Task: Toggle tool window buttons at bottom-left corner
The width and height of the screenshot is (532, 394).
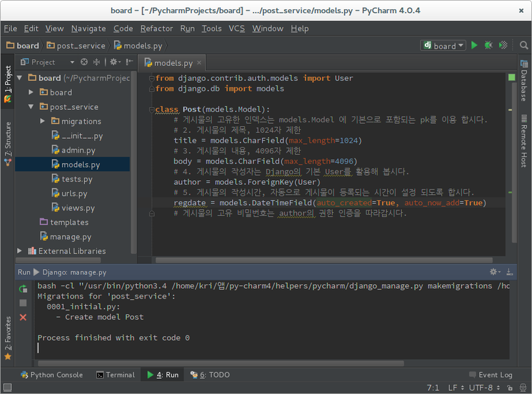Action: point(7,387)
